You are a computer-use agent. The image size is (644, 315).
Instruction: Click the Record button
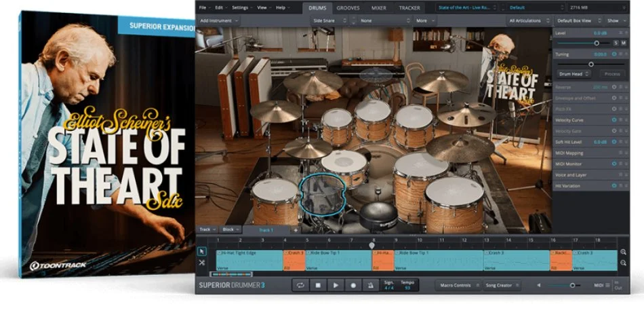point(353,285)
